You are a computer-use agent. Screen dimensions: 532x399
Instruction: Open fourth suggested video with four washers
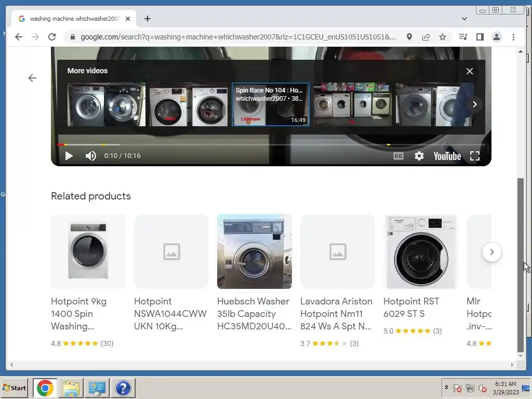(x=353, y=104)
